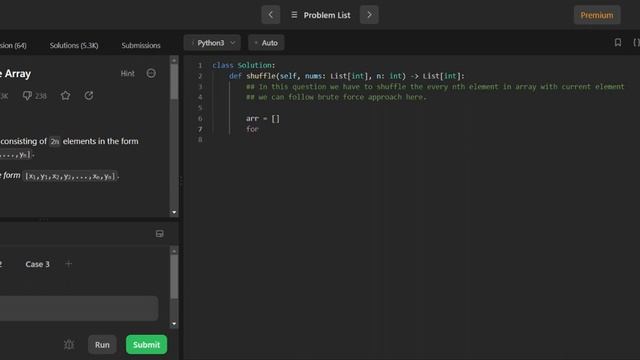Viewport: 640px width, 360px height.
Task: Click the test case input field
Action: pyautogui.click(x=79, y=308)
